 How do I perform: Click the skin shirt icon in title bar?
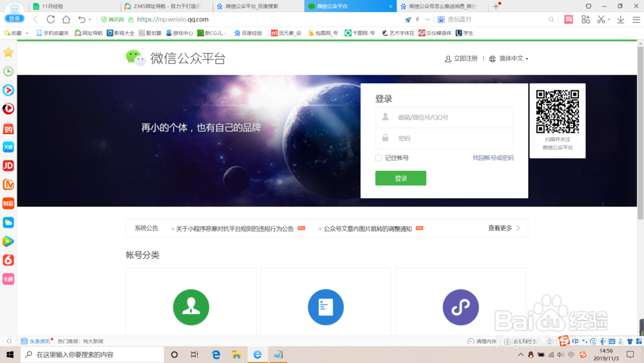[x=589, y=6]
